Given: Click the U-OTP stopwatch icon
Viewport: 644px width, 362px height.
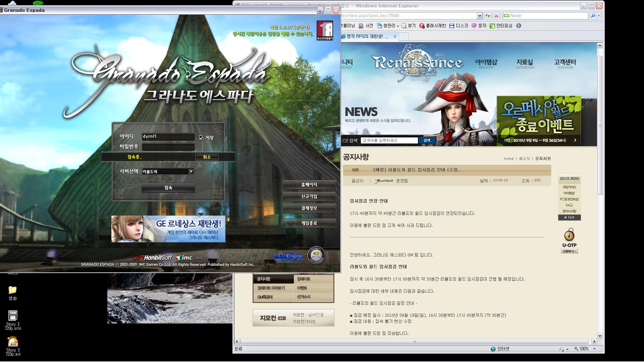Looking at the screenshot, I should pyautogui.click(x=569, y=234).
